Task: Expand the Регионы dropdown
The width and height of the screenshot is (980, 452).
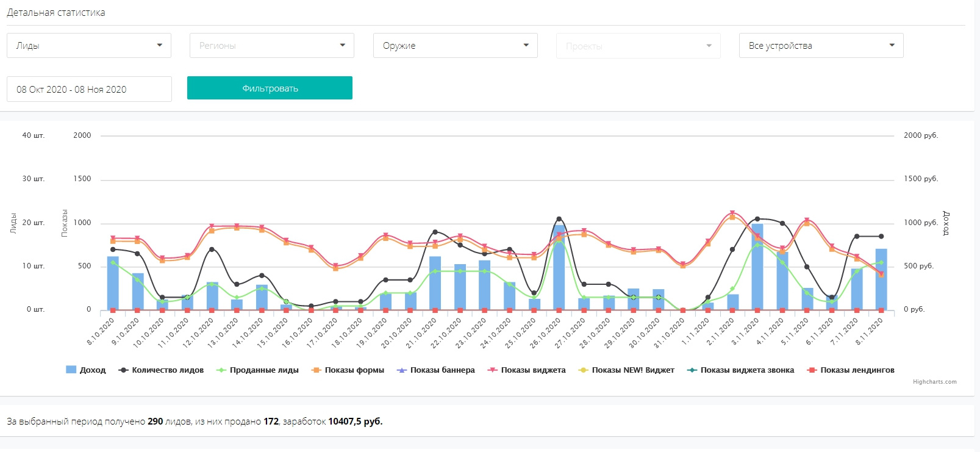Action: click(272, 46)
